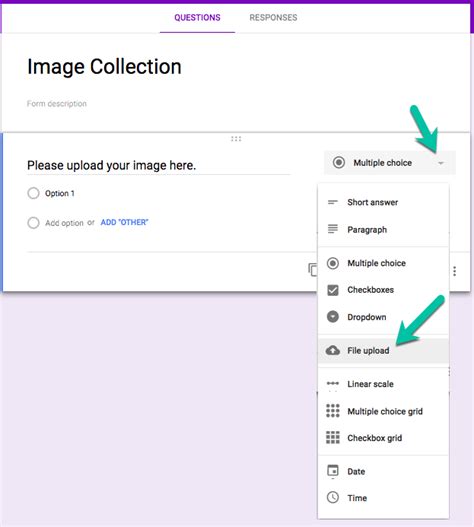
Task: Click the Form description field
Action: point(57,104)
